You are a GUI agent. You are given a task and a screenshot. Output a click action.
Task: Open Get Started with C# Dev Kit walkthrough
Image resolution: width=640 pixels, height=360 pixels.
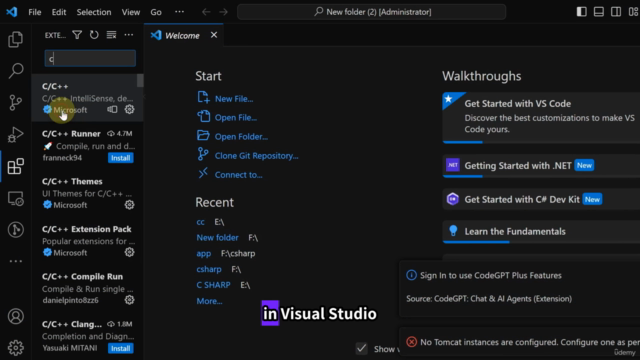tap(541, 200)
